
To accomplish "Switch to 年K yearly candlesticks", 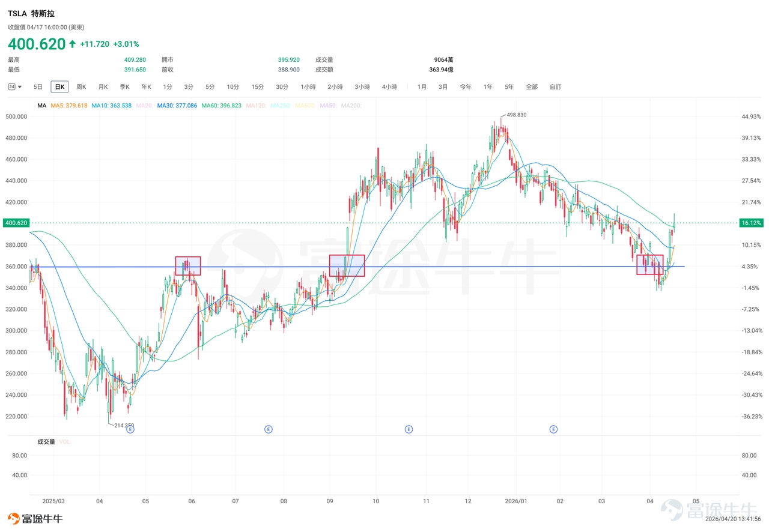I will (146, 87).
